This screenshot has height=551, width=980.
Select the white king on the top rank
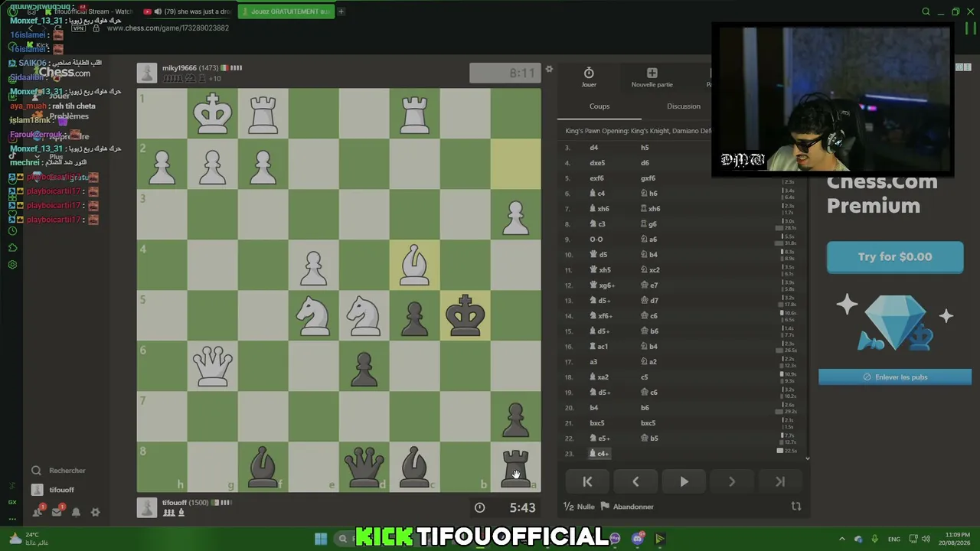(213, 113)
